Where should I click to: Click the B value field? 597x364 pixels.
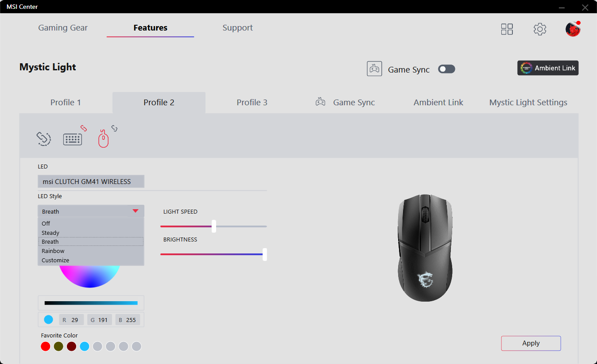[128, 320]
